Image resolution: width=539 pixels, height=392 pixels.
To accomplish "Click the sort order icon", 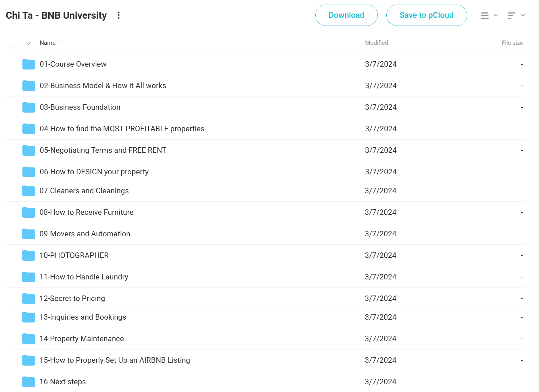I will tap(511, 16).
